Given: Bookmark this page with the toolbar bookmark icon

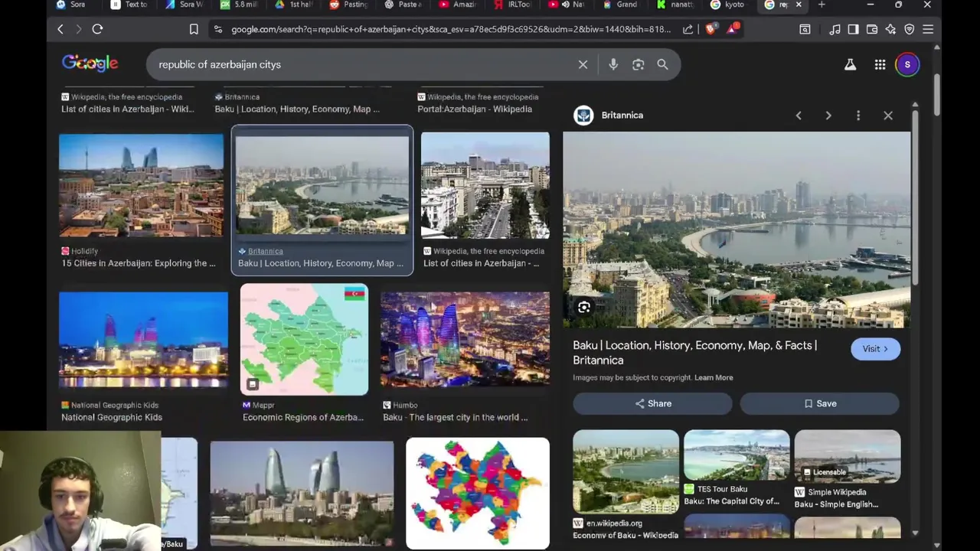Looking at the screenshot, I should tap(194, 29).
